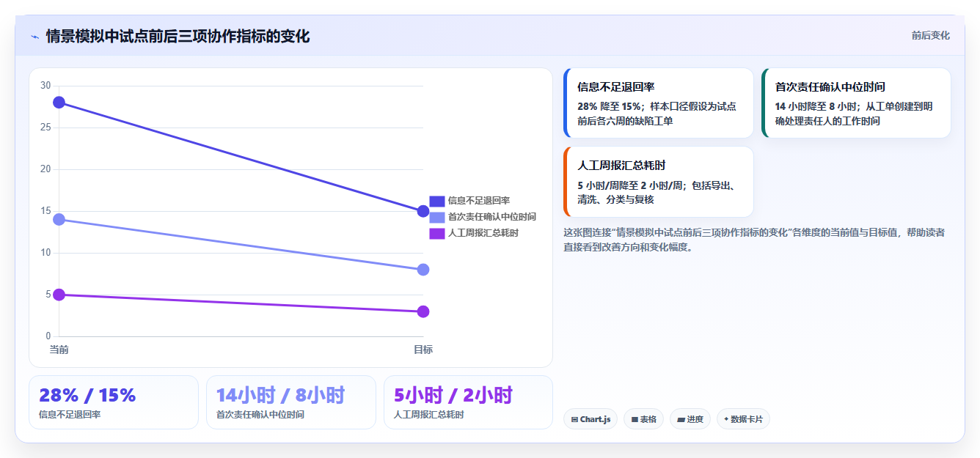
Task: Click the 28% / 15% stat card
Action: tap(114, 402)
